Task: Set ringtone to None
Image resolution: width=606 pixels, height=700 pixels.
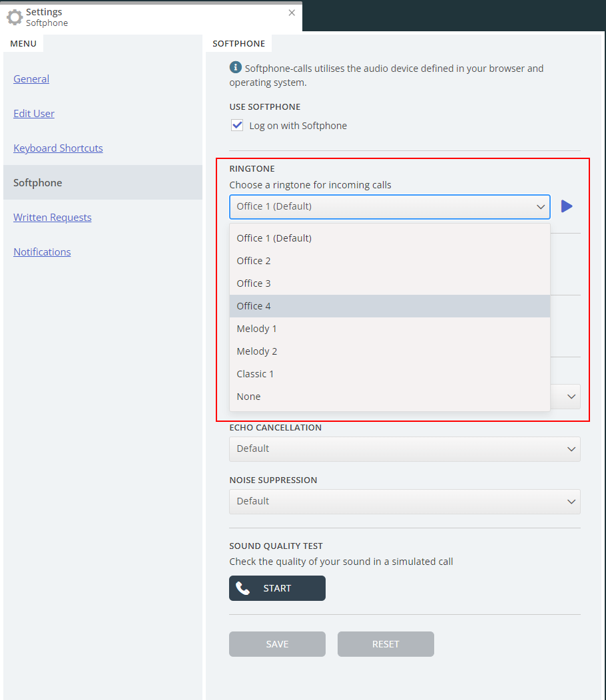Action: (x=248, y=397)
